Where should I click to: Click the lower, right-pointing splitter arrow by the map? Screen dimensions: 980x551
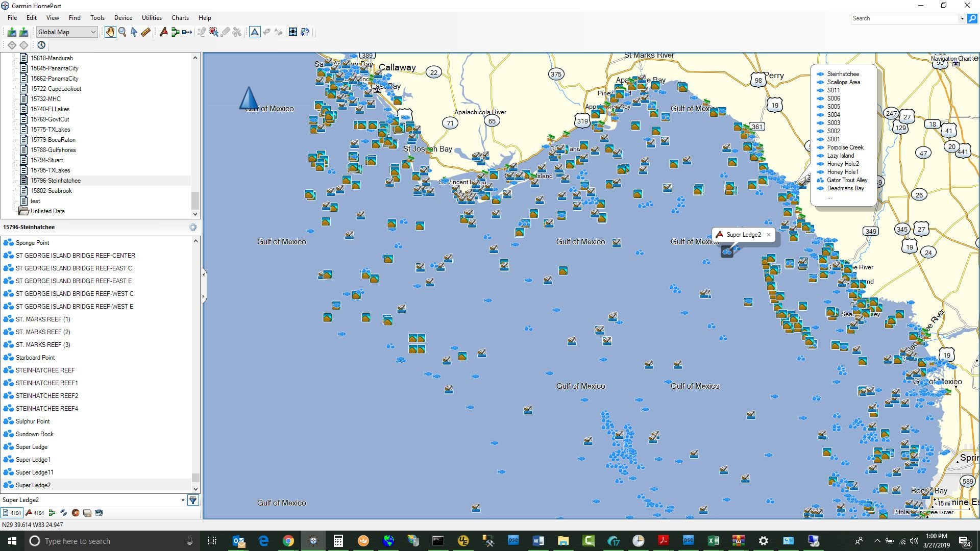[x=204, y=296]
